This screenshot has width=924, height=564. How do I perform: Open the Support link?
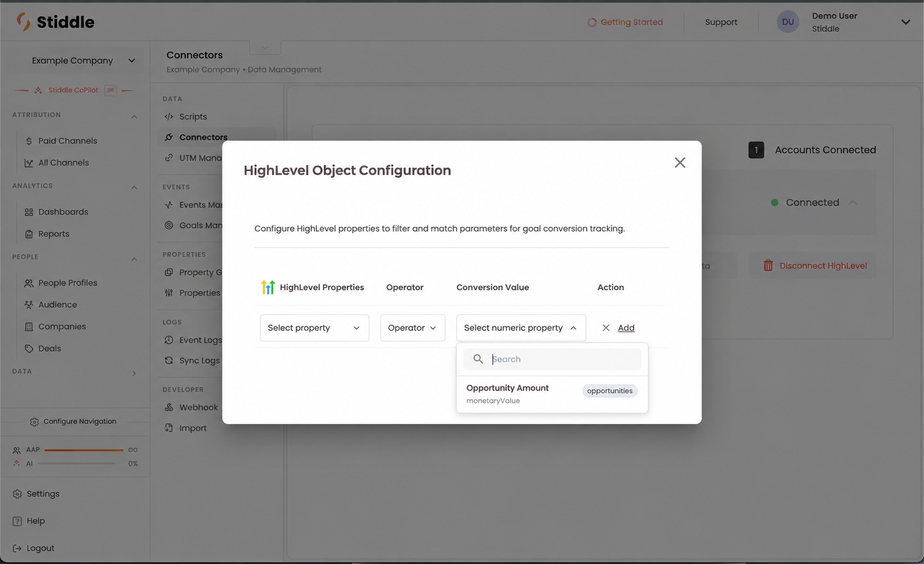(721, 22)
